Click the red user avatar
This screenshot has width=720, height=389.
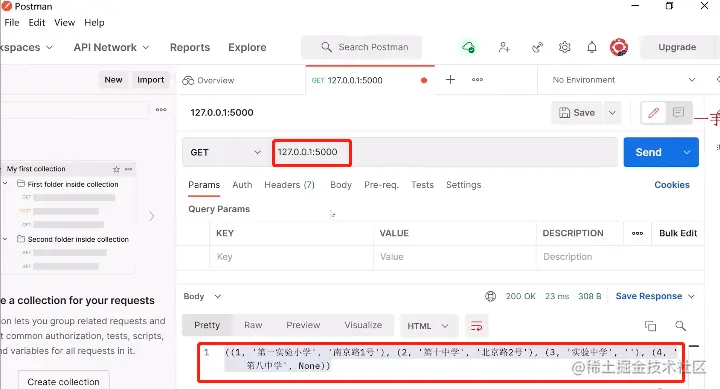619,47
